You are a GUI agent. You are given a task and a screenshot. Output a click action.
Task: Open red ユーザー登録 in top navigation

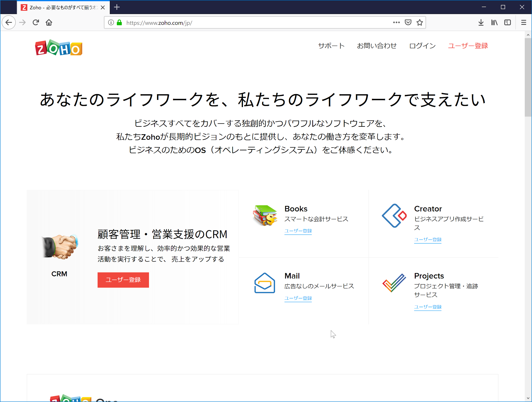click(x=468, y=46)
